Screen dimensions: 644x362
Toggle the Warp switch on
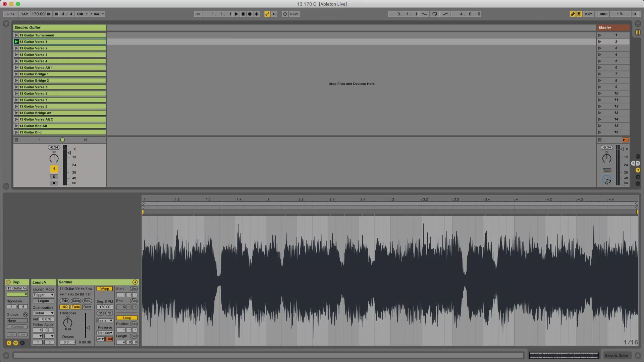coord(105,289)
